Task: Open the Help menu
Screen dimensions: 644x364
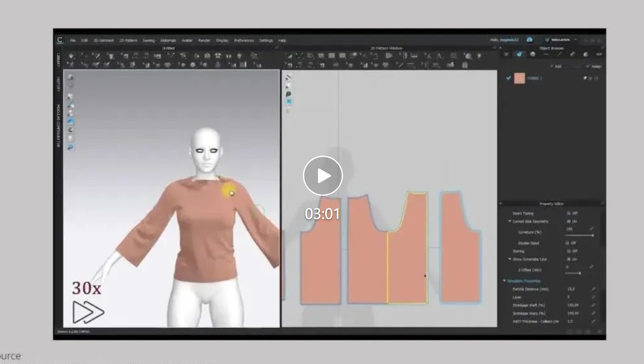Action: click(x=282, y=40)
